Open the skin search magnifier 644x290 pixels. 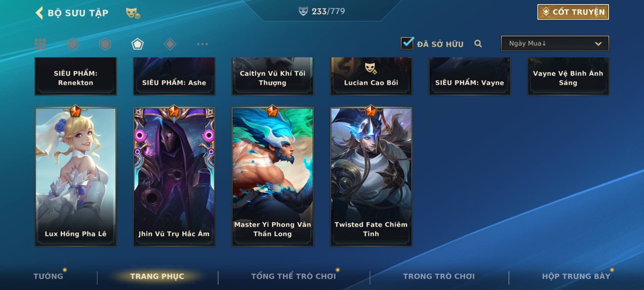(478, 44)
